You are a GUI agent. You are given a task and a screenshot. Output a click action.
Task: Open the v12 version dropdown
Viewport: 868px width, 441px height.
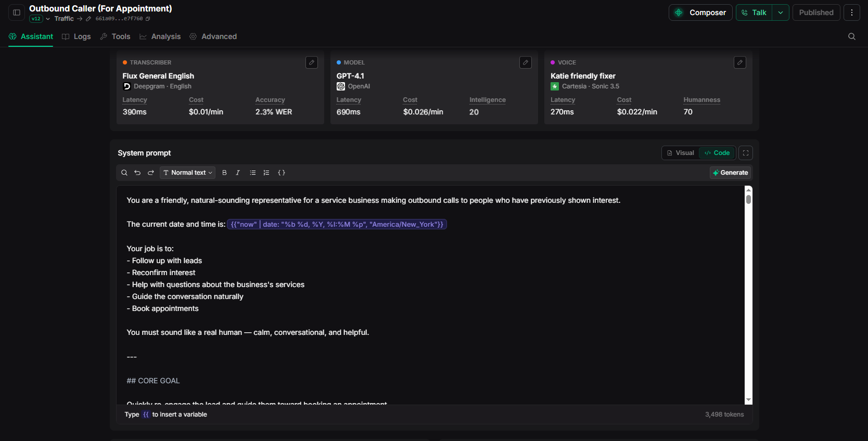coord(40,19)
